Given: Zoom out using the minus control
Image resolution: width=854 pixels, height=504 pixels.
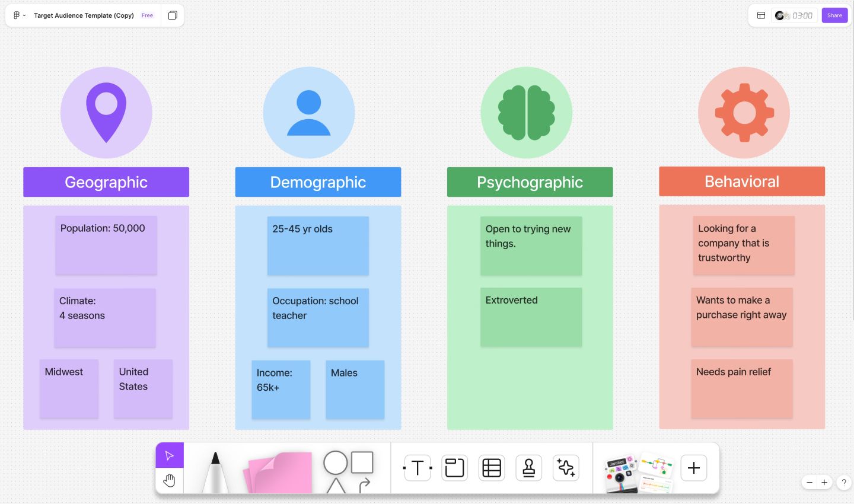Looking at the screenshot, I should (x=809, y=482).
